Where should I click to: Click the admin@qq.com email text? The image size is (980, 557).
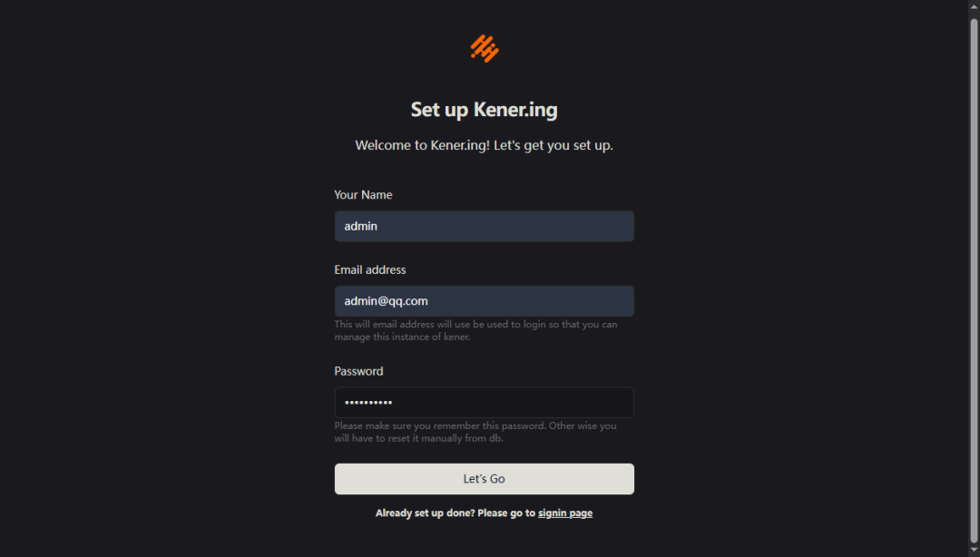[386, 301]
